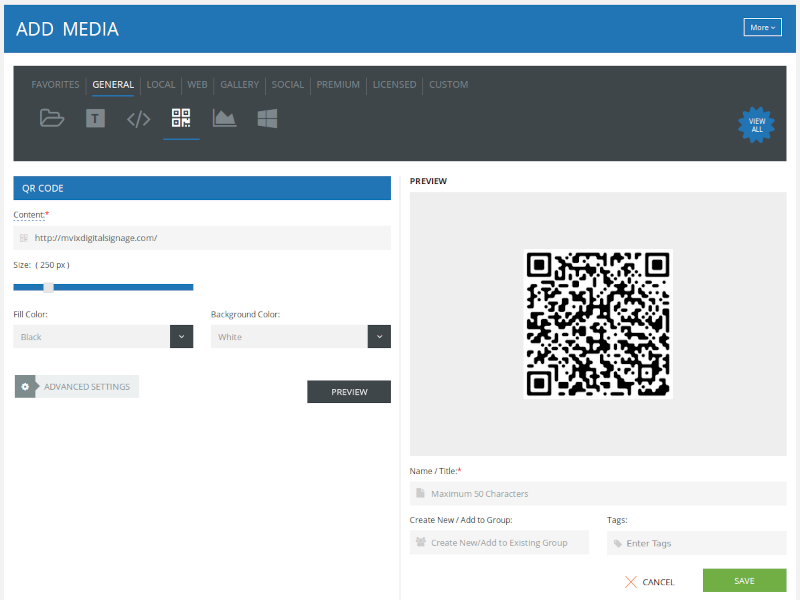
Task: Click the QR CODE panel header
Action: pos(202,188)
